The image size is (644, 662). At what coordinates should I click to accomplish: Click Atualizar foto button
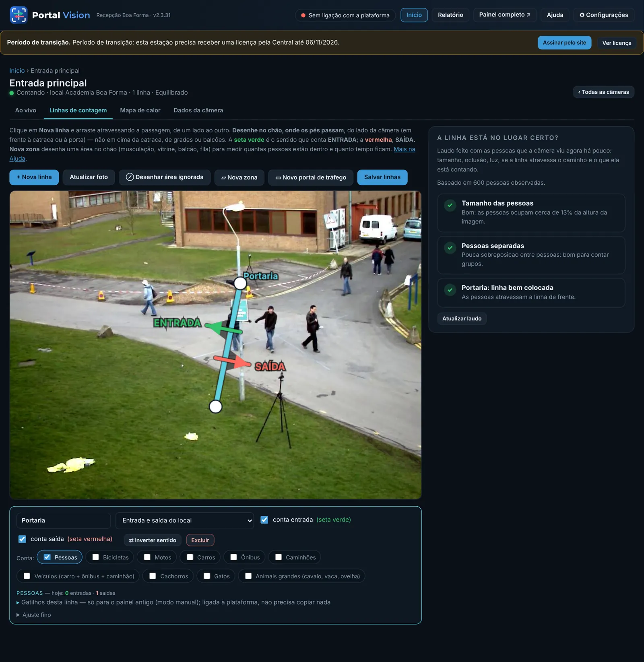point(89,177)
